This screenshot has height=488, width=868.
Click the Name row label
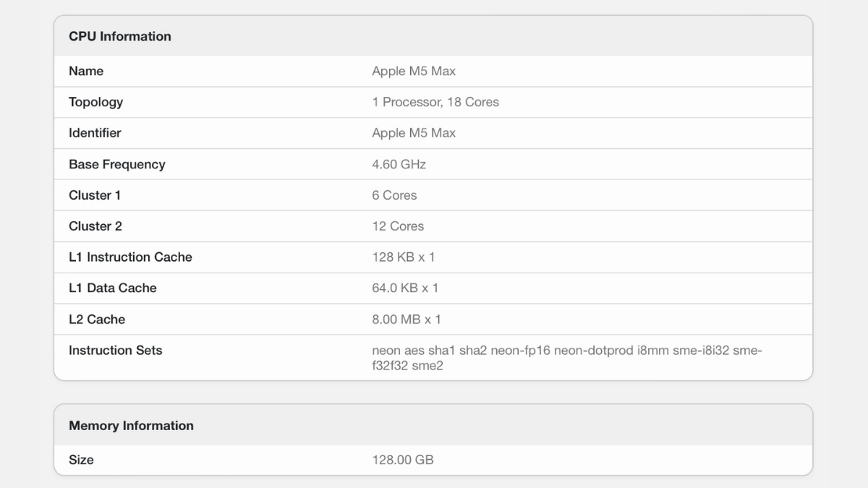point(85,71)
